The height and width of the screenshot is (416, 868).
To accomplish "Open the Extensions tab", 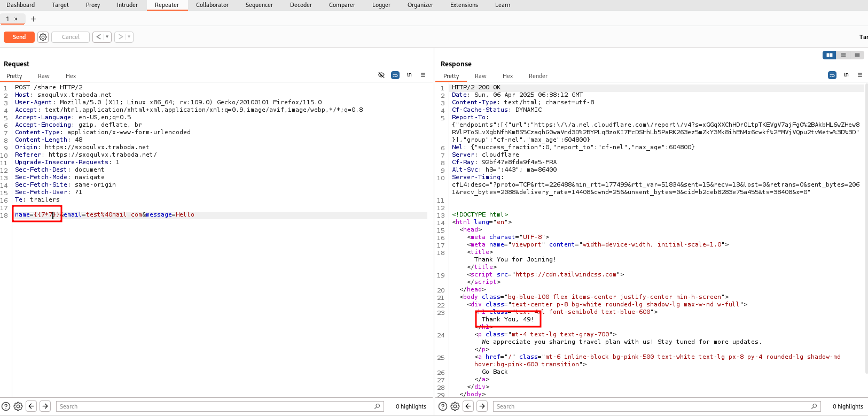I will pos(464,5).
